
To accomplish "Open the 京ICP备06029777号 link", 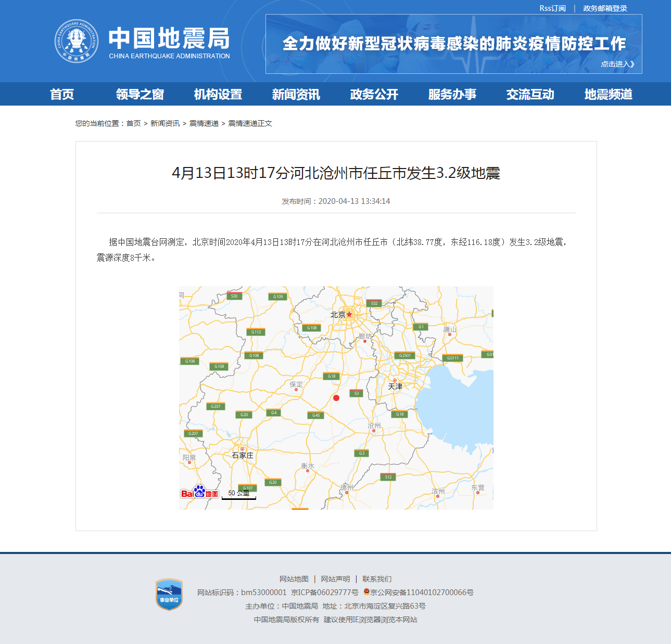I will [x=324, y=593].
